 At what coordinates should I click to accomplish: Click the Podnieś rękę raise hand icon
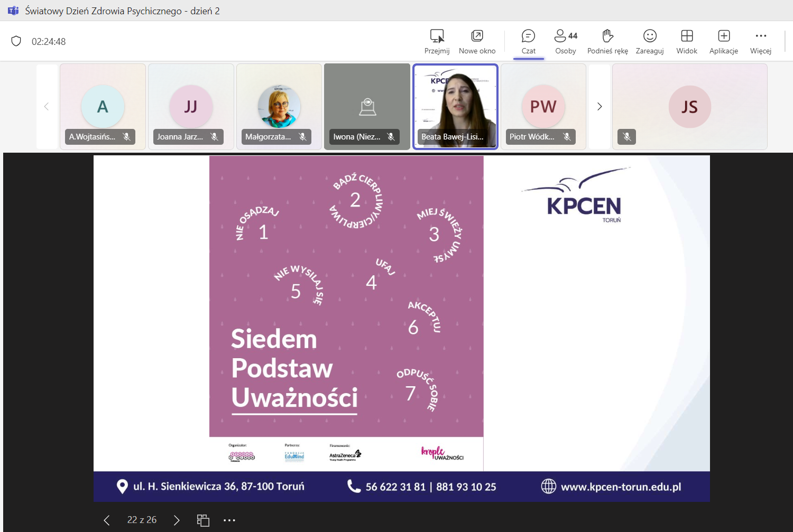click(x=607, y=42)
